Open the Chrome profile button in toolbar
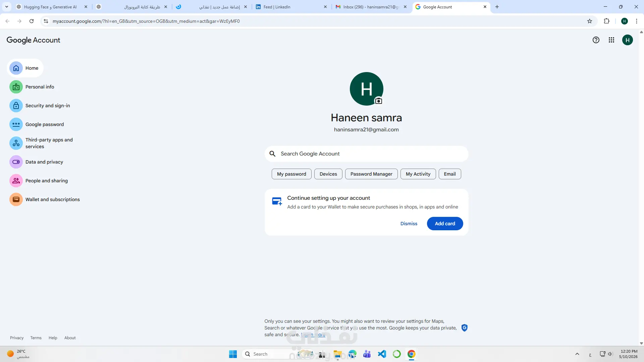The width and height of the screenshot is (644, 362). point(625,21)
